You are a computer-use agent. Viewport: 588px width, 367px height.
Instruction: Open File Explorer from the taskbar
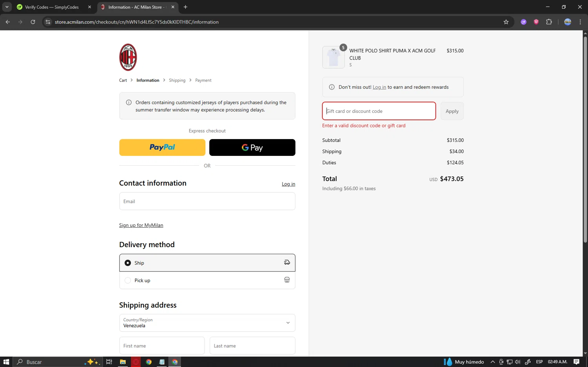[123, 362]
